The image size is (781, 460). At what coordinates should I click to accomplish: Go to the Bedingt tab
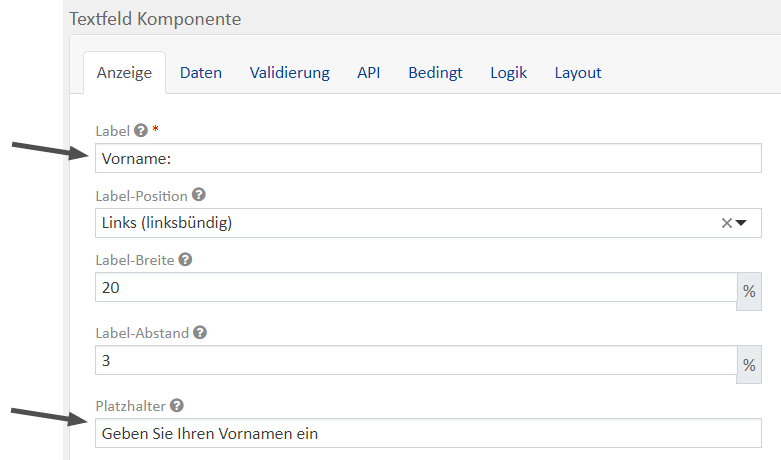(x=435, y=73)
